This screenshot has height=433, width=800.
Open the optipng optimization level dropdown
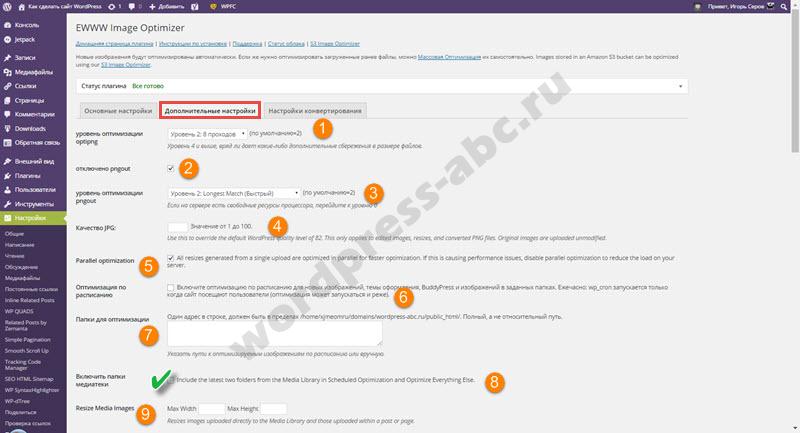pyautogui.click(x=207, y=134)
